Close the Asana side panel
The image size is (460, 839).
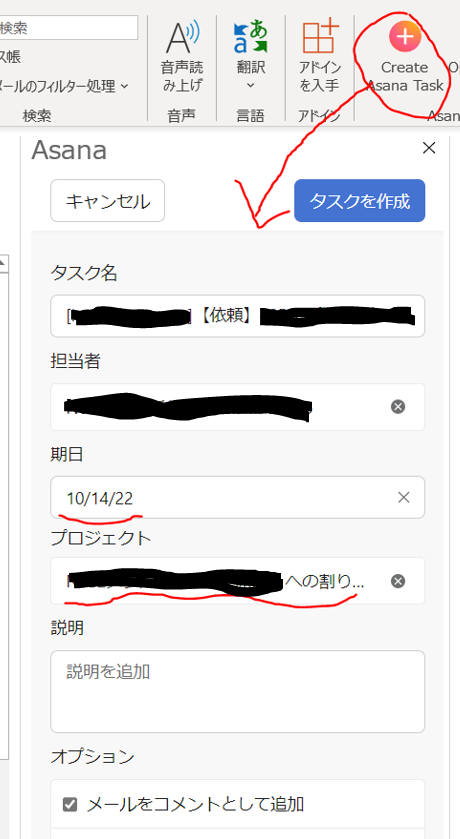pyautogui.click(x=429, y=148)
